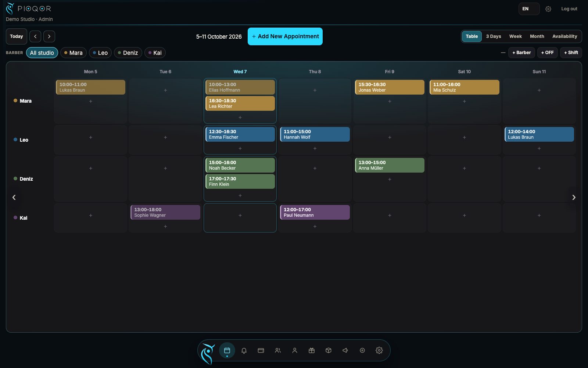This screenshot has height=368, width=588.
Task: Open Hannah Wolf 11:00–15:00 appointment
Action: click(315, 134)
